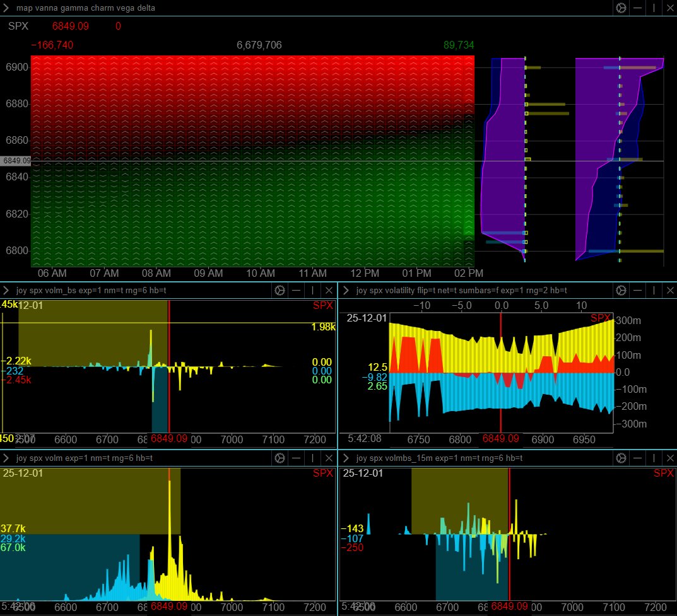Viewport: 677px width, 616px height.
Task: Click the SPX ticker label at top left
Action: (18, 26)
